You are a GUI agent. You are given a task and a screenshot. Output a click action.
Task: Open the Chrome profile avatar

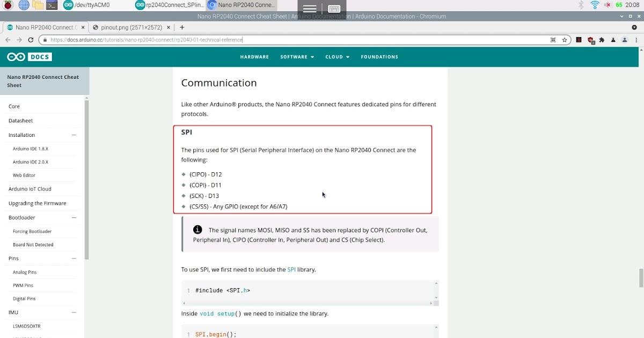[624, 40]
